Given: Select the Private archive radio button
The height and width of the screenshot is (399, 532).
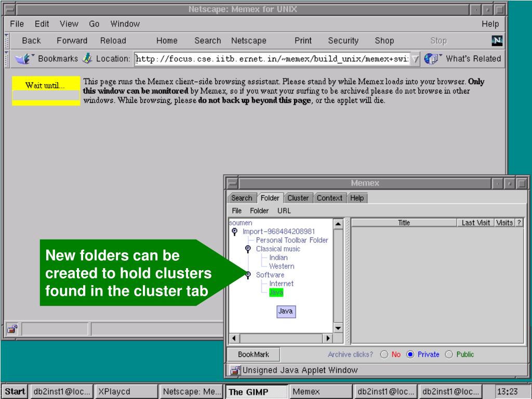Looking at the screenshot, I should 410,354.
